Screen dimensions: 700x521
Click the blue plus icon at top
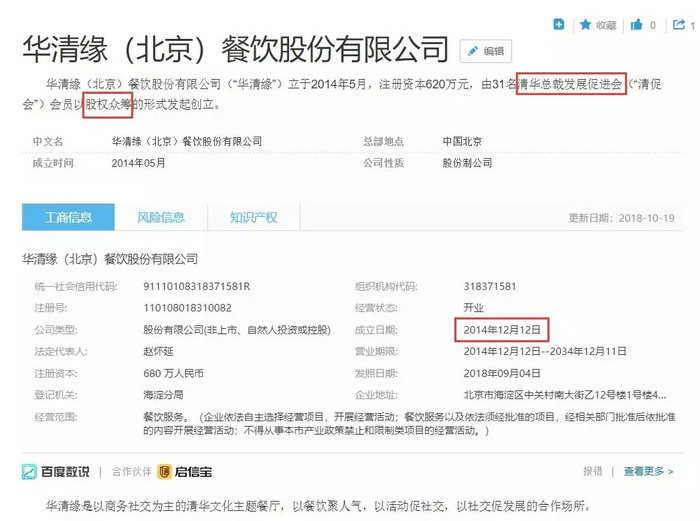[559, 24]
